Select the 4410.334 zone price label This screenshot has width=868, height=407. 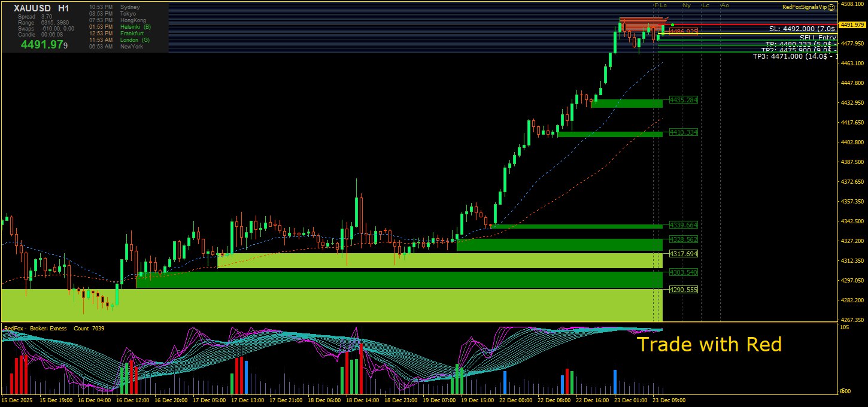(x=684, y=132)
